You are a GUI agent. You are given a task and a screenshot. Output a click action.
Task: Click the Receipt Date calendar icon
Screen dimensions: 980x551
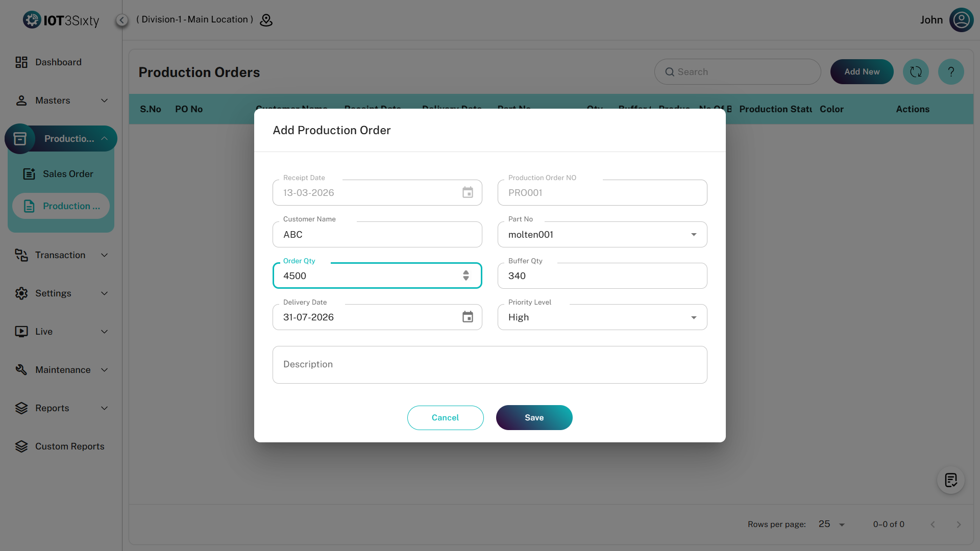pos(468,192)
